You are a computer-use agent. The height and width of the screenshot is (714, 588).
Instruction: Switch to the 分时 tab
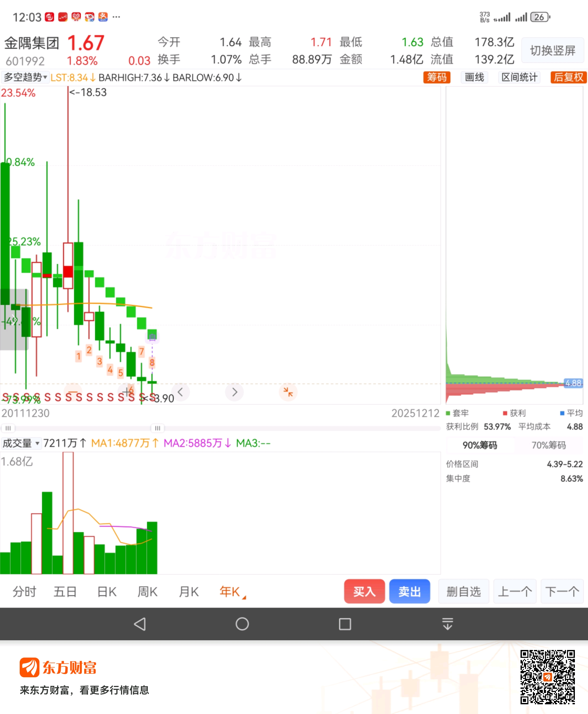tap(24, 592)
